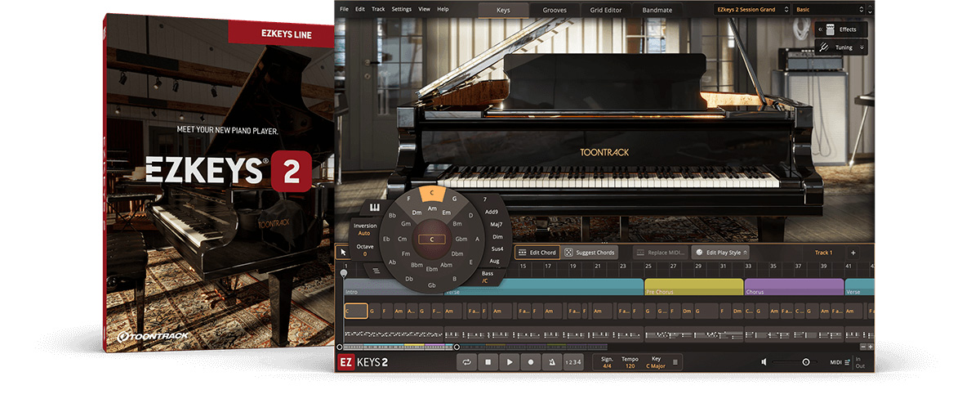Click the center C chord box
The height and width of the screenshot is (399, 980).
(432, 239)
